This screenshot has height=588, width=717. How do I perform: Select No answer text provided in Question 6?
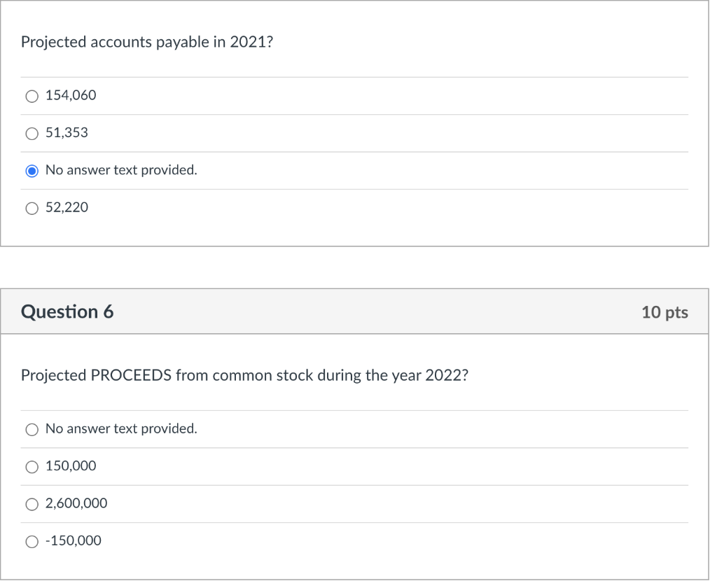click(32, 429)
